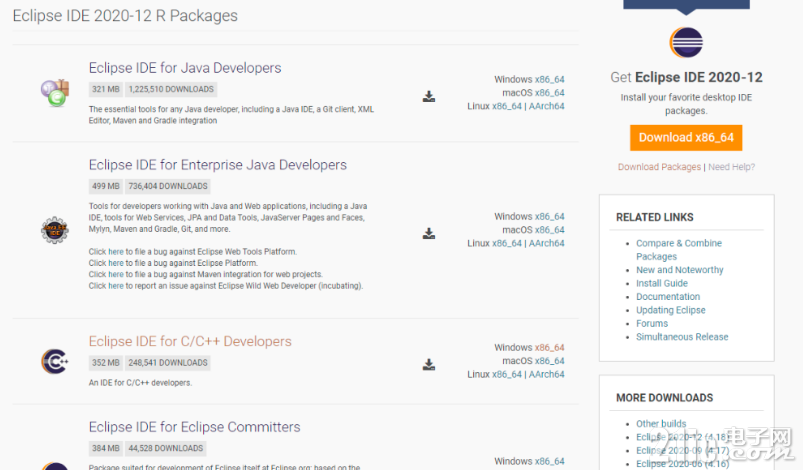The image size is (803, 470).
Task: Click the MORE DOWNLOADS heading
Action: (x=664, y=398)
